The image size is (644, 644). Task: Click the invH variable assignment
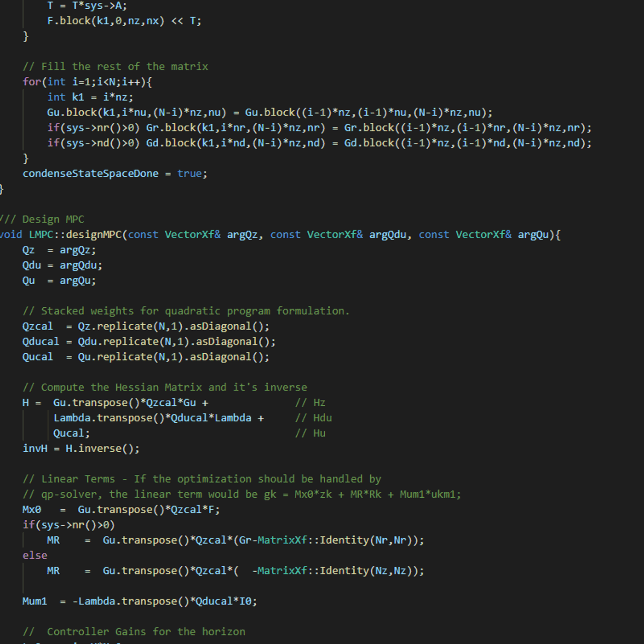click(35, 448)
